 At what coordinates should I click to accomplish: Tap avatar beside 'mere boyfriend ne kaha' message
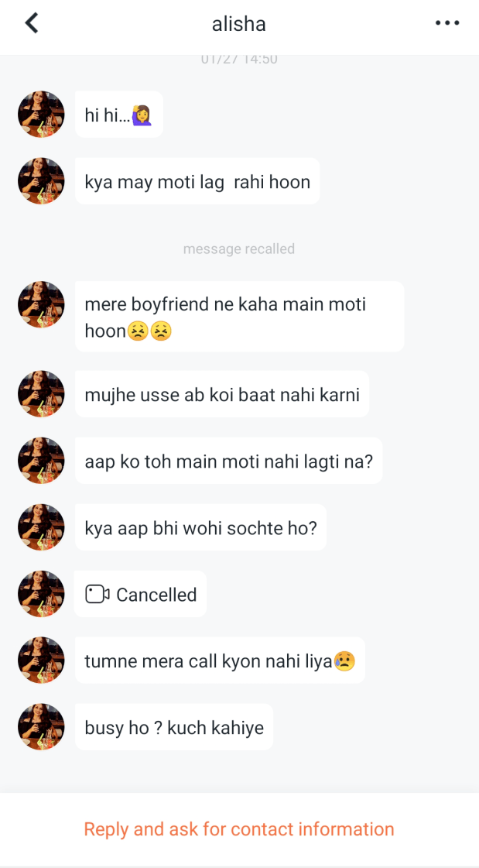41,304
